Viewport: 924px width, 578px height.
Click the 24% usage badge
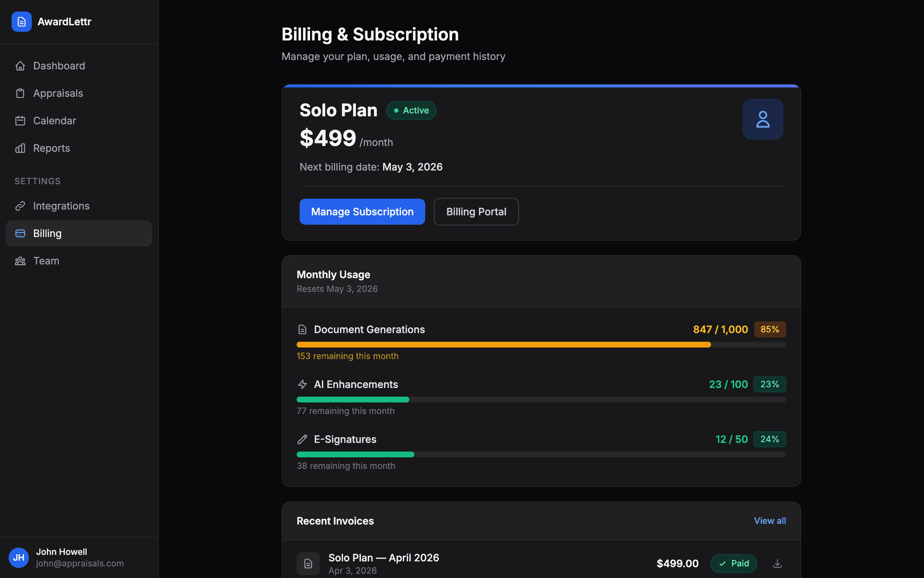pyautogui.click(x=770, y=439)
